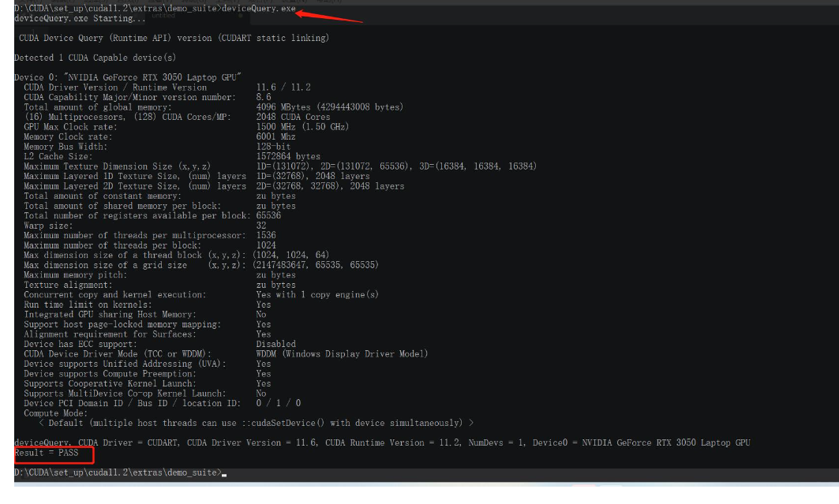Click the 'Maximum Texture Dimension Size (x,y,z)' label

[117, 166]
